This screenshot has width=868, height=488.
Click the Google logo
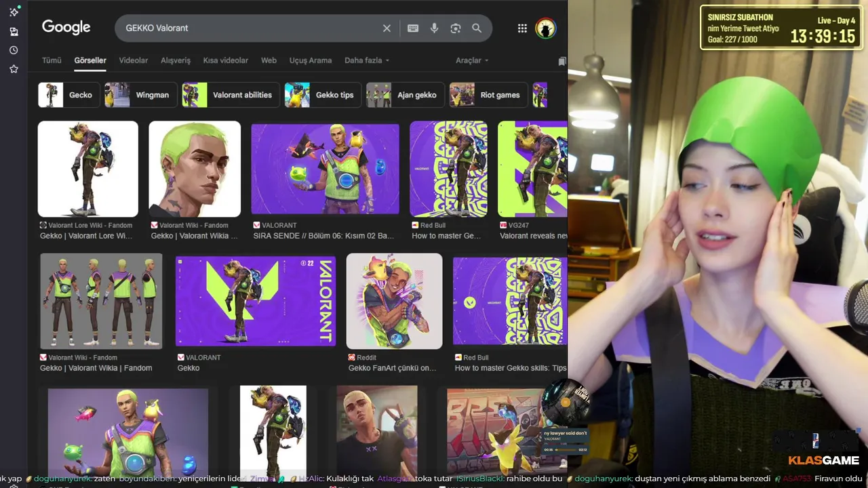tap(66, 27)
